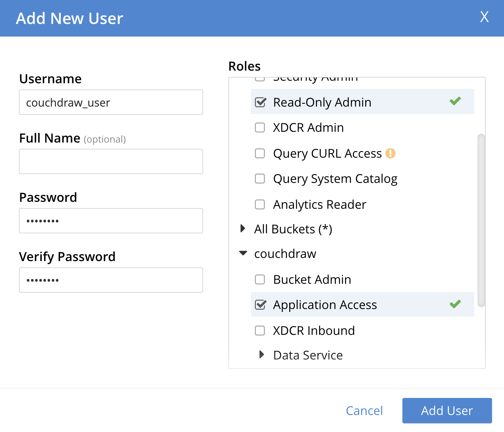Viewport: 504px width, 432px height.
Task: Click into the Full Name field
Action: click(x=111, y=161)
